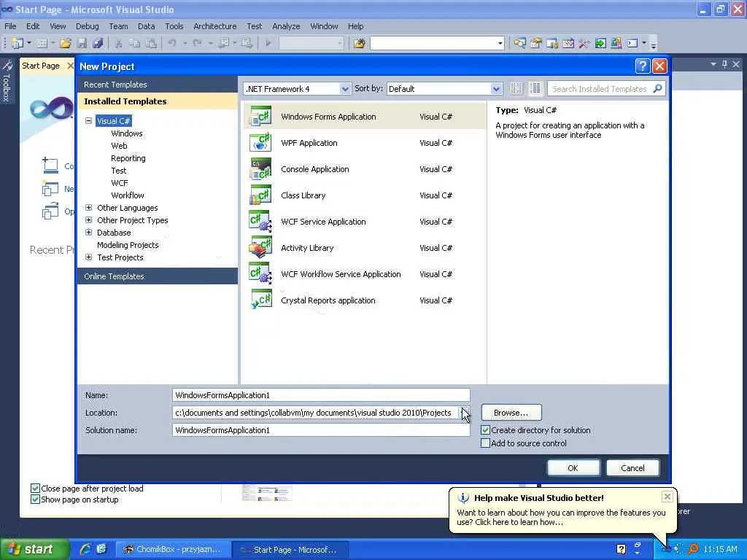Open the Sort by Default dropdown

pyautogui.click(x=496, y=88)
